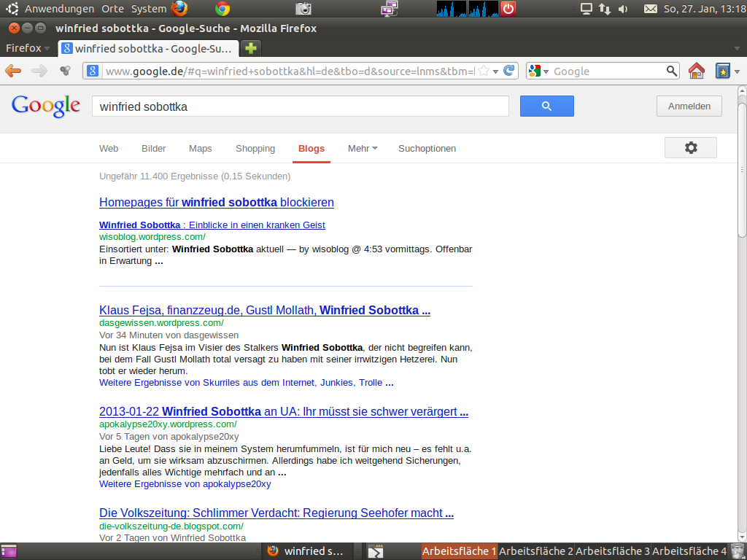Open the bookmarks toolbar icon
This screenshot has width=747, height=560.
[723, 71]
